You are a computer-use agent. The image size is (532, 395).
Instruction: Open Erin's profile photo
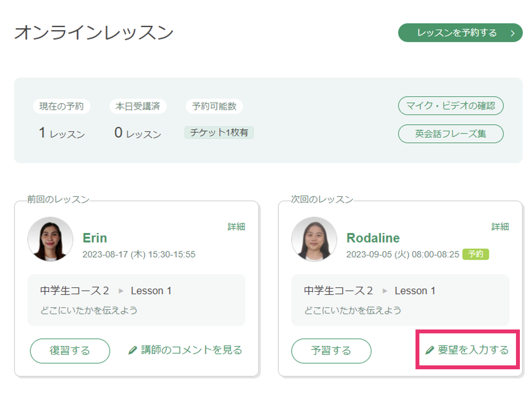click(x=50, y=239)
